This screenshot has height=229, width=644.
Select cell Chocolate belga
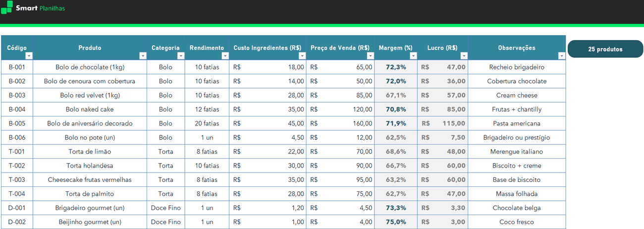[x=517, y=208]
